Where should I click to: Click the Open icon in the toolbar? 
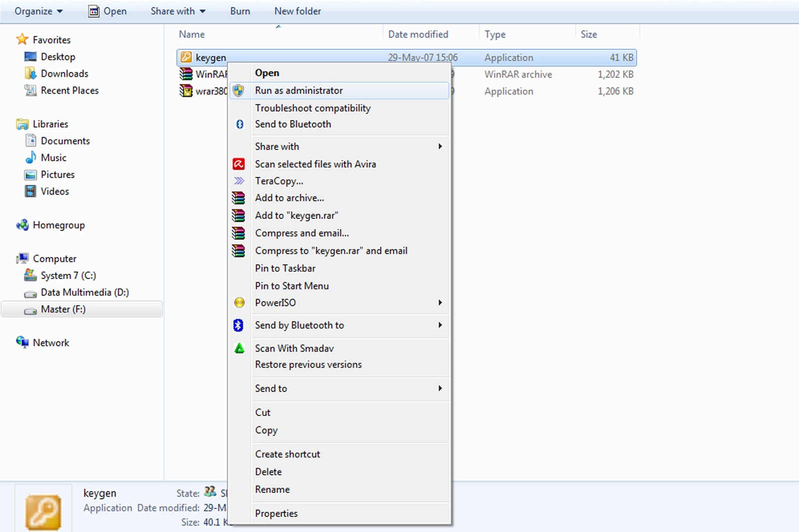[94, 11]
